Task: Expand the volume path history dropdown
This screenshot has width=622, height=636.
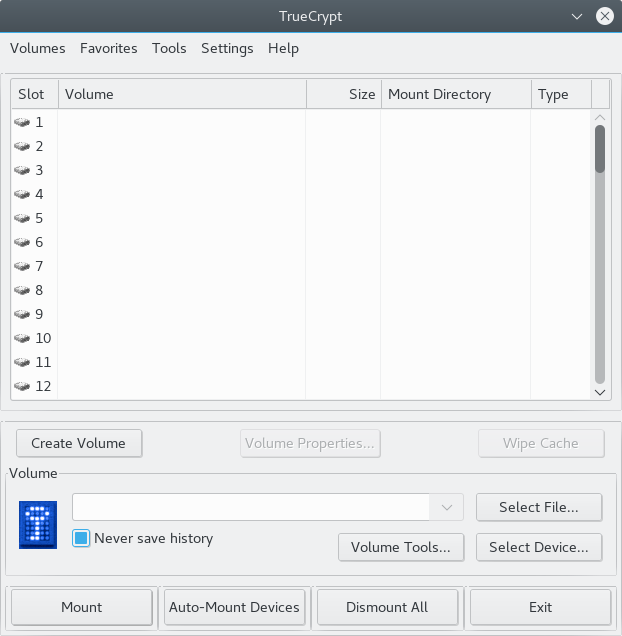Action: (447, 507)
